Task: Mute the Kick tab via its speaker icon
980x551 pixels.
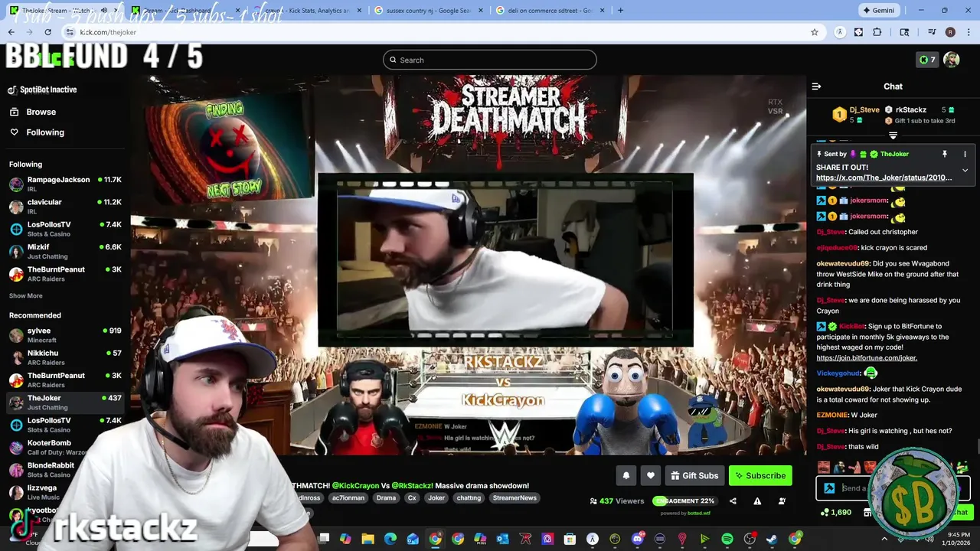Action: (x=104, y=11)
